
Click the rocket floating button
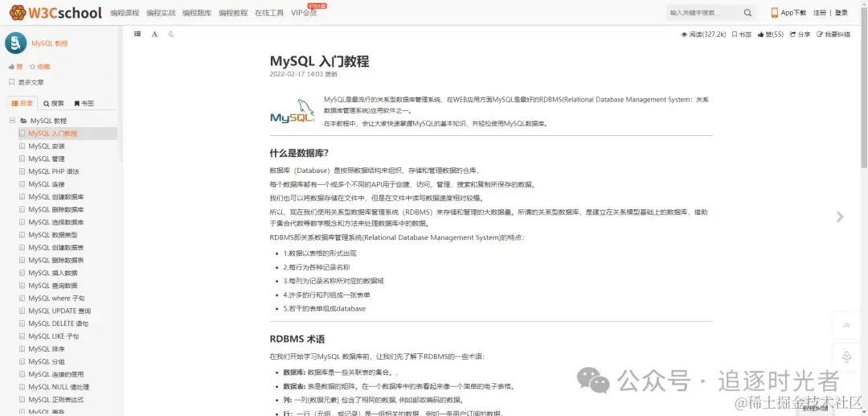tap(846, 357)
